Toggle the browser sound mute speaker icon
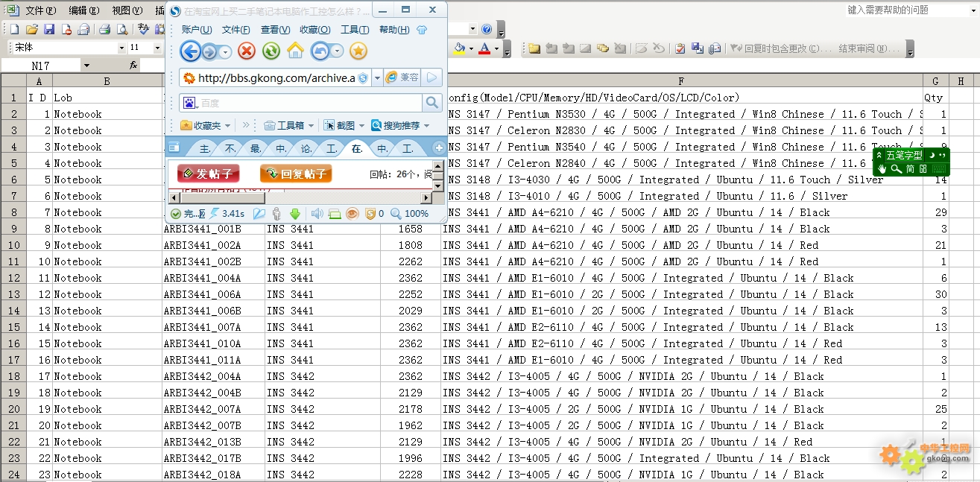Viewport: 980px width, 482px height. pos(317,214)
